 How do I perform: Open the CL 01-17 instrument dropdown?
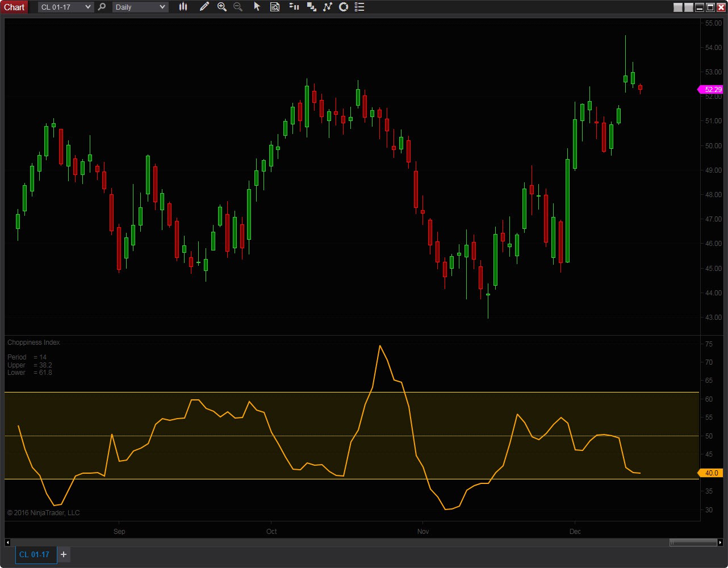65,7
